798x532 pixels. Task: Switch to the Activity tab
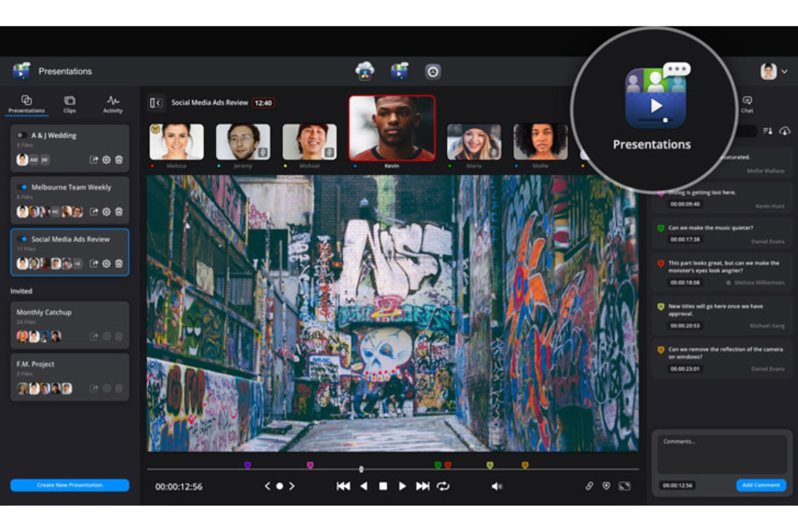[x=113, y=104]
